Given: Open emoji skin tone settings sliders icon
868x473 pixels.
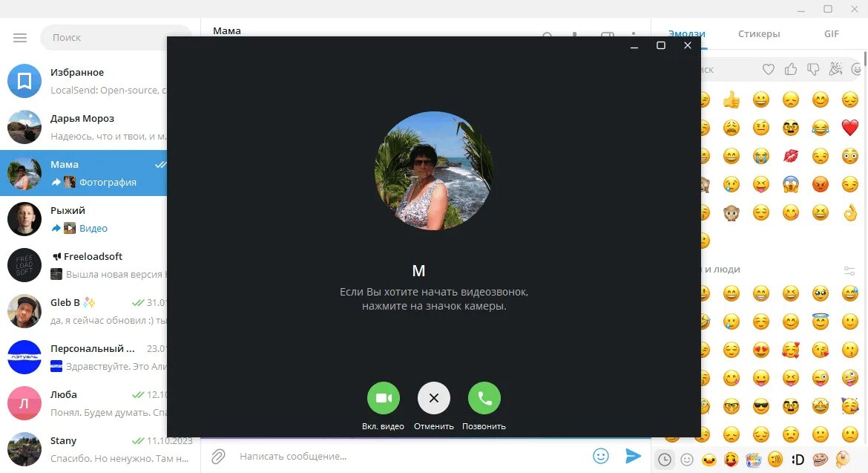Looking at the screenshot, I should point(849,270).
